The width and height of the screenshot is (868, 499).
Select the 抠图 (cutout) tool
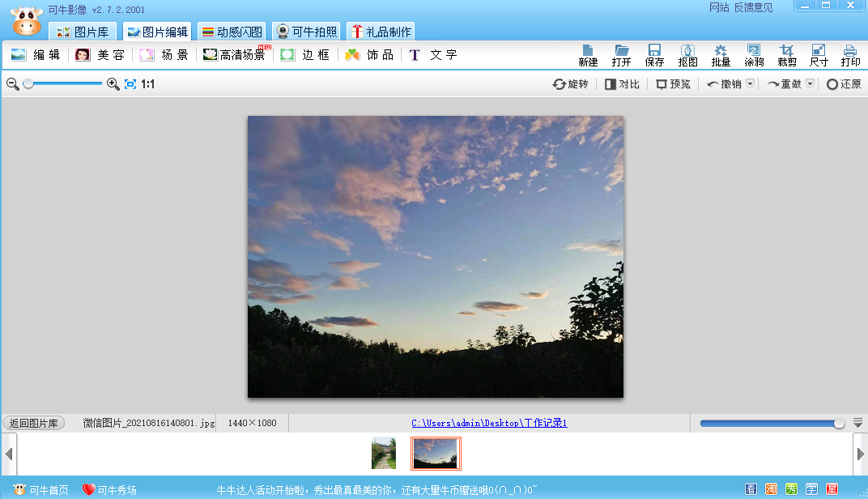[x=687, y=55]
